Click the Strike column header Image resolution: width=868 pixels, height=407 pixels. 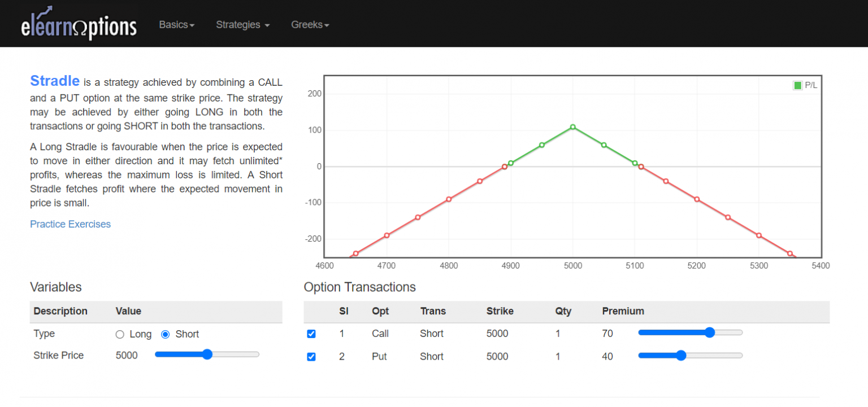click(500, 311)
